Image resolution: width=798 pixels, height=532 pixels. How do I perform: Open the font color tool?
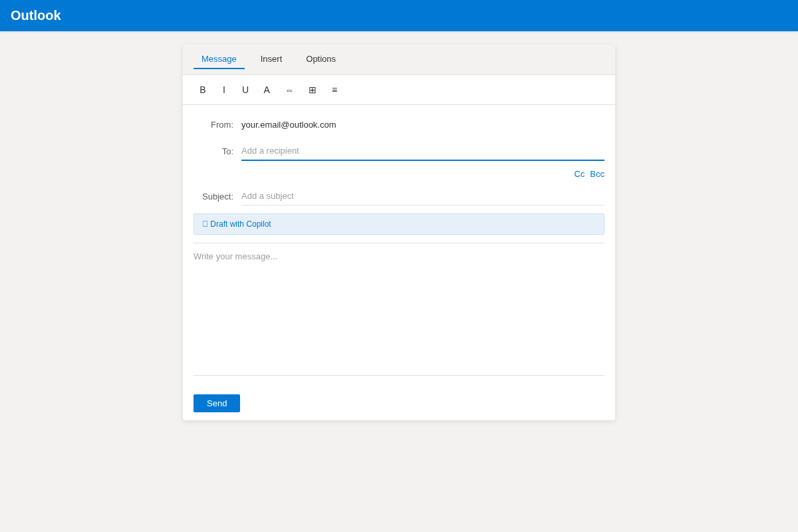click(266, 90)
